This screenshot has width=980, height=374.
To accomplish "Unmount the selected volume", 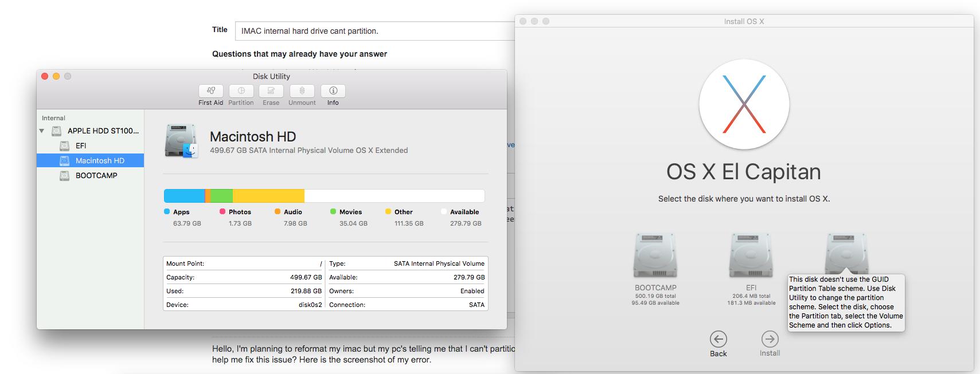I will click(302, 91).
